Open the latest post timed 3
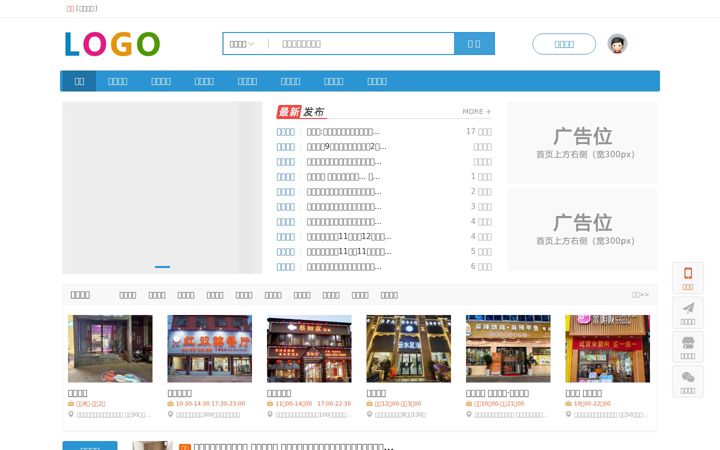The image size is (720, 450). 344,207
